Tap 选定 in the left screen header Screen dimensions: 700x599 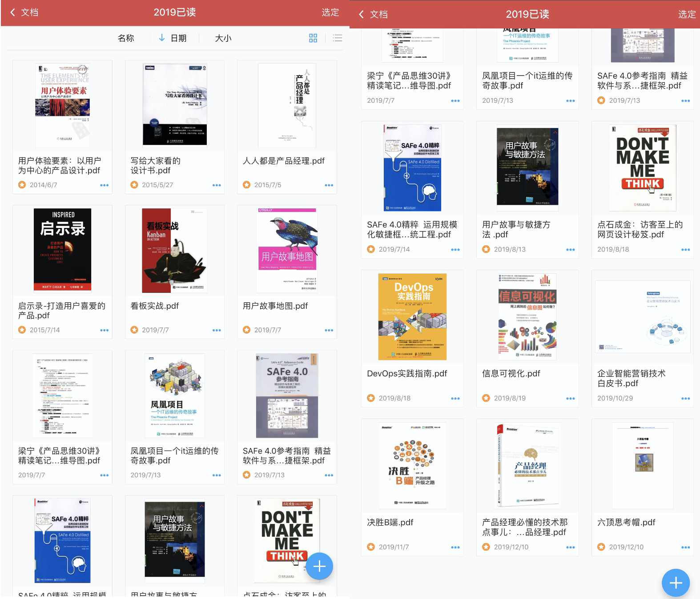point(330,12)
